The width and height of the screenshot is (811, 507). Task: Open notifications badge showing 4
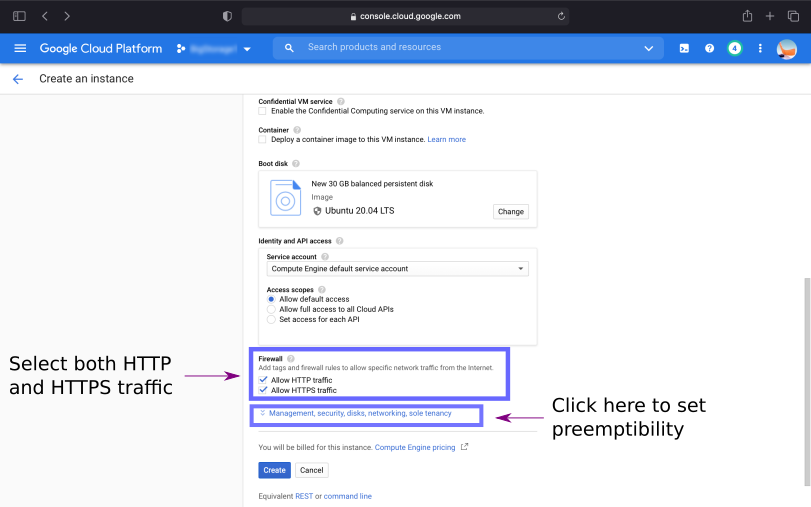coord(734,48)
